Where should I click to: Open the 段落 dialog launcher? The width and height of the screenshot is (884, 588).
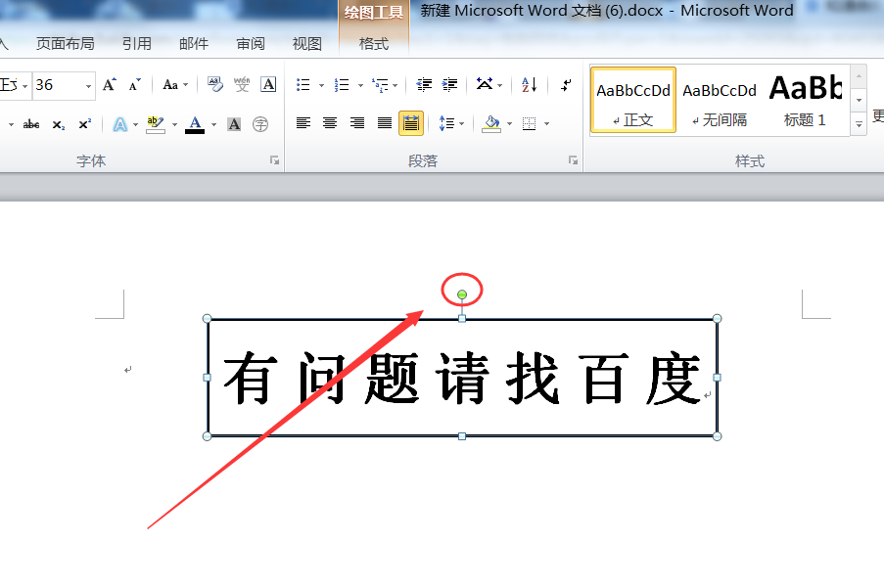point(573,160)
